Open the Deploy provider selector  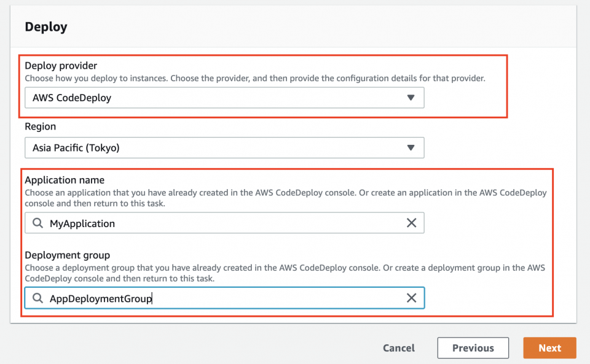224,98
